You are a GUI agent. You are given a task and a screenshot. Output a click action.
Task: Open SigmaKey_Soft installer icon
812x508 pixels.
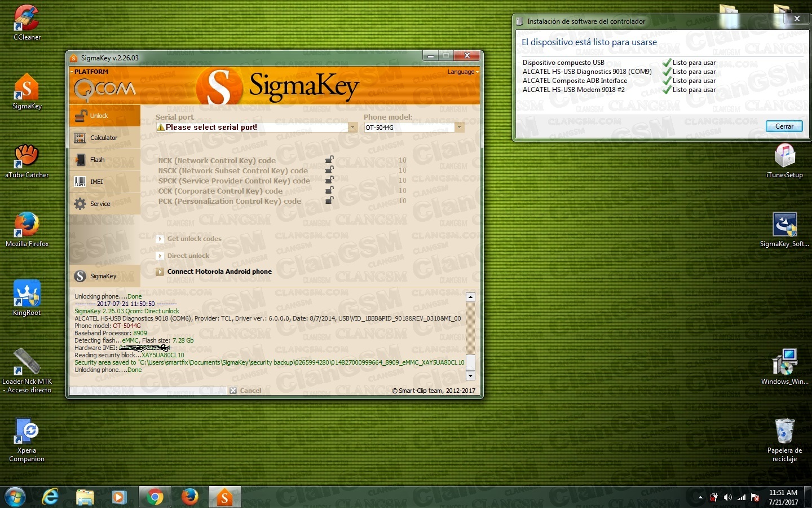click(784, 229)
